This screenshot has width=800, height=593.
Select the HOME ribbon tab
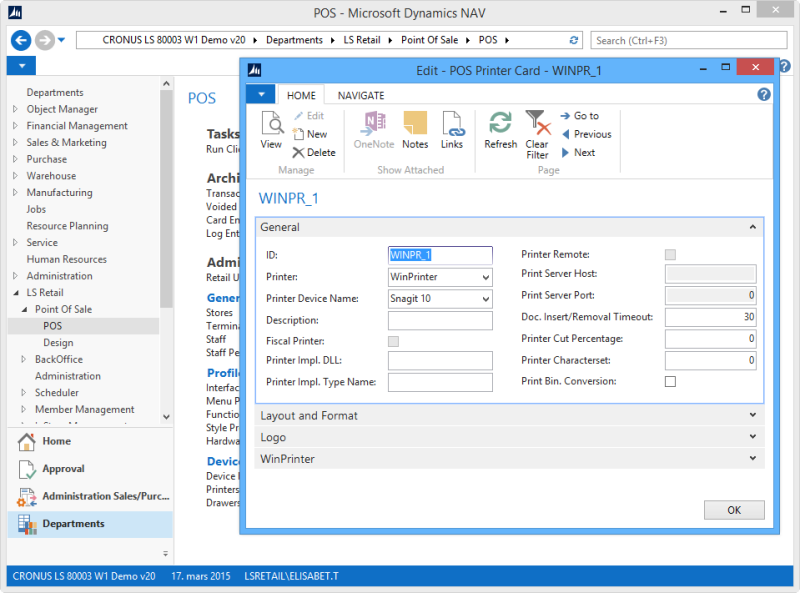point(301,95)
